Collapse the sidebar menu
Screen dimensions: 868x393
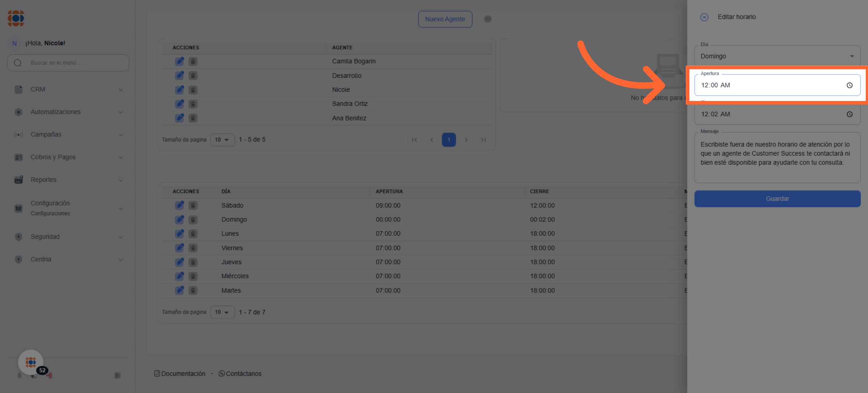(x=118, y=375)
